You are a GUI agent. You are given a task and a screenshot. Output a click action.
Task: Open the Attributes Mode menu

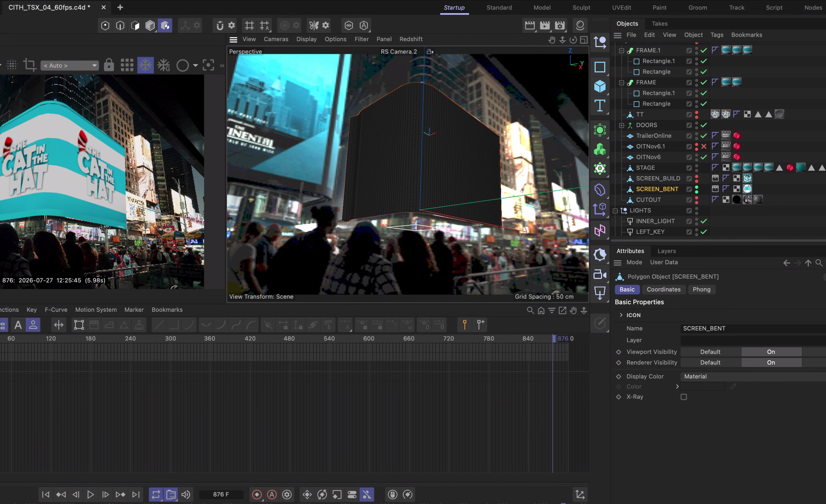click(x=634, y=262)
